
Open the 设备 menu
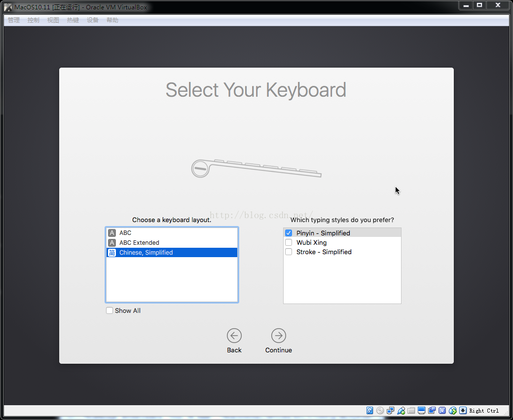click(93, 20)
